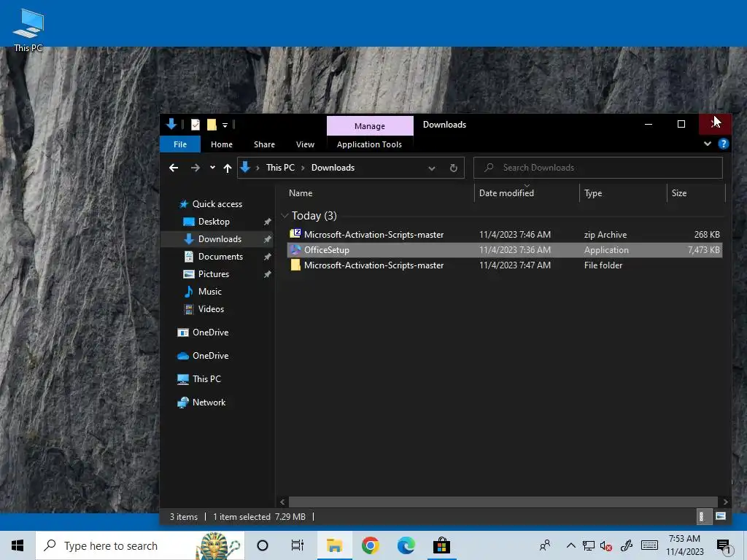Open Videos in navigation pane

point(211,309)
